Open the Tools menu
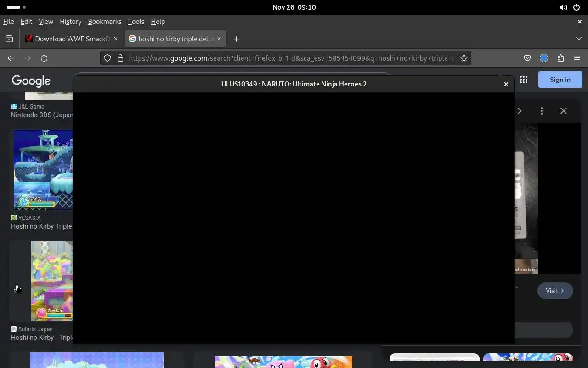 136,22
